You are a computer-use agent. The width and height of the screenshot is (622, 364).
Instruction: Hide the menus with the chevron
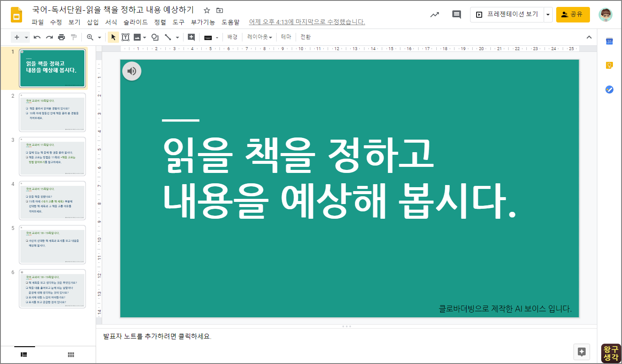[589, 37]
